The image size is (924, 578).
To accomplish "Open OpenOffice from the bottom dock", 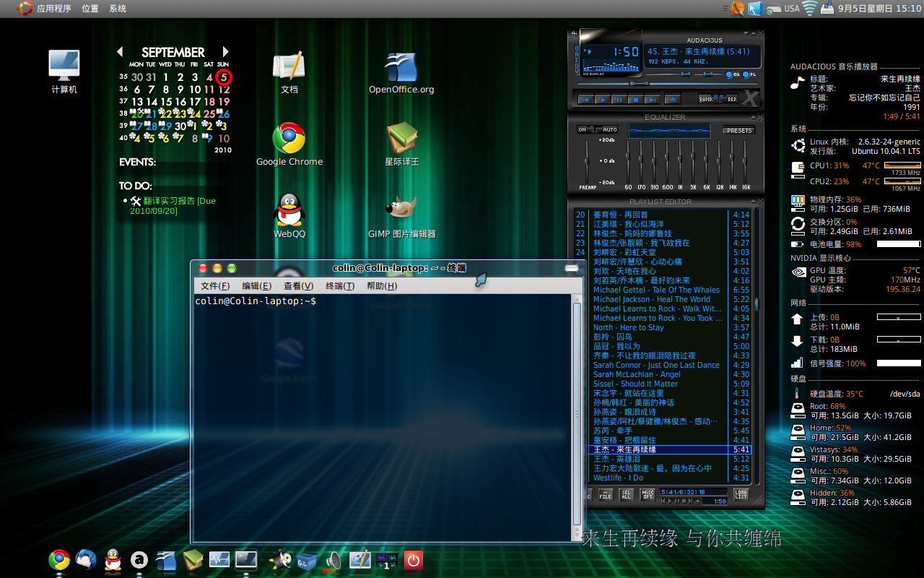I will tap(166, 559).
